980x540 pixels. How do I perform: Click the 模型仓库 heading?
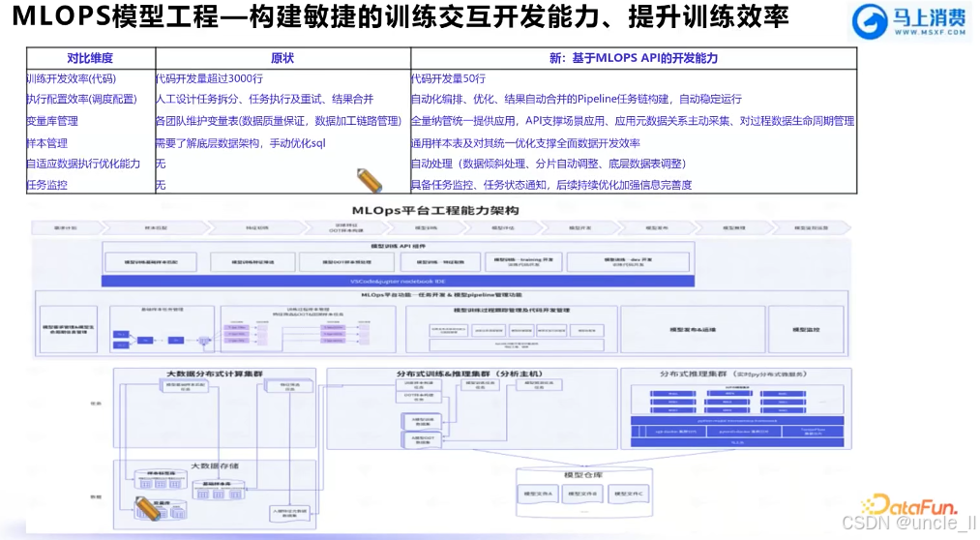coord(583,475)
